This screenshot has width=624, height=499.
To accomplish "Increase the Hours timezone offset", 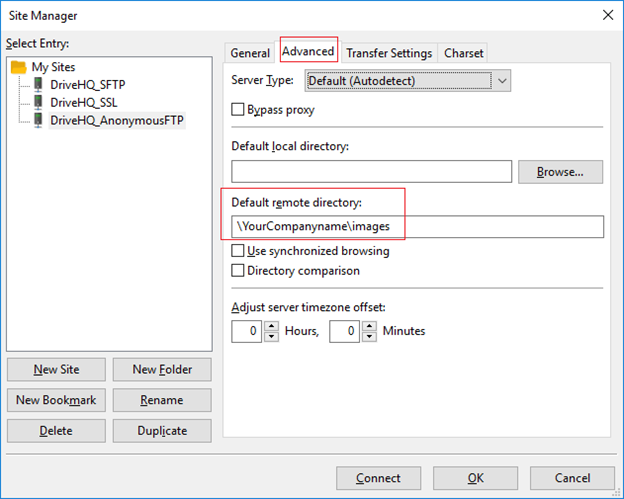I will (271, 326).
